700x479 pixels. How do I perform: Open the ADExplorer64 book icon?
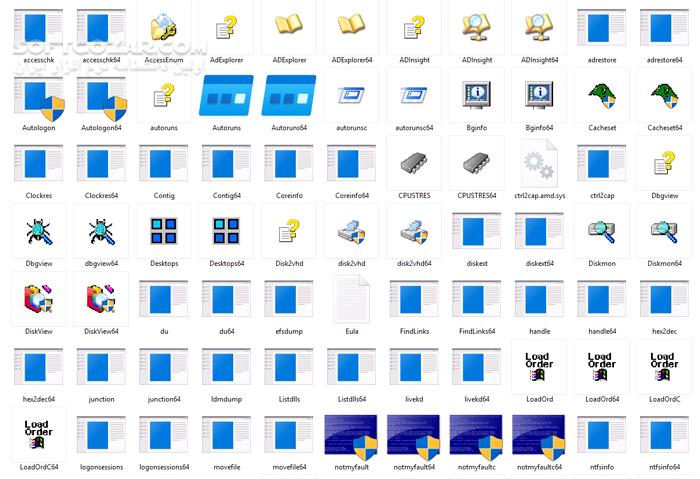pyautogui.click(x=351, y=25)
